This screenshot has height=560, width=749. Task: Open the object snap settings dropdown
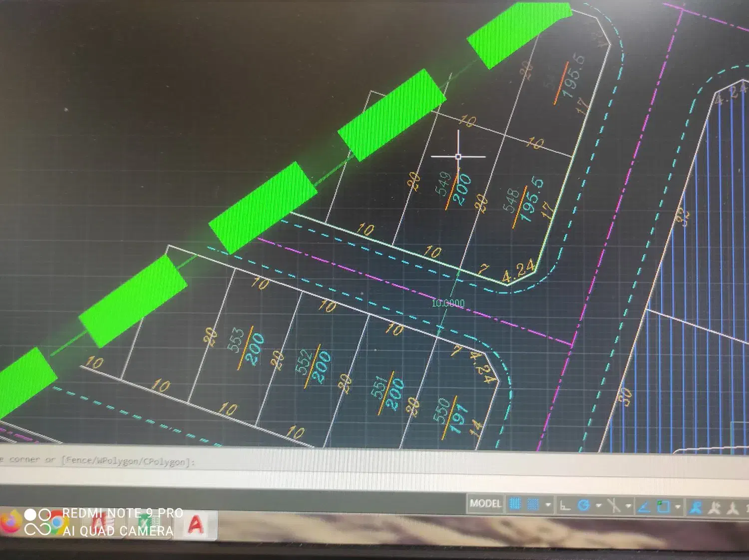[678, 508]
